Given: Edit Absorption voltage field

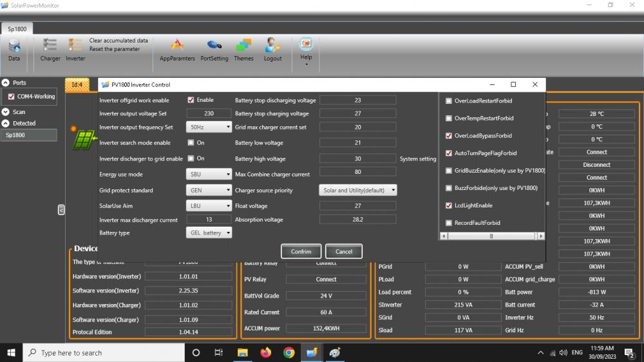Looking at the screenshot, I should [x=357, y=220].
